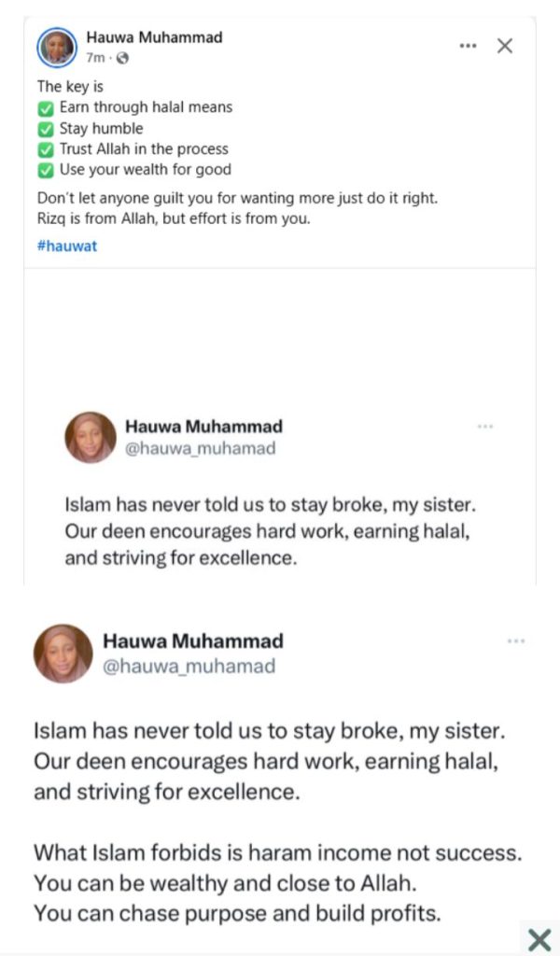The image size is (560, 956).
Task: Click the X icon at the bottom right
Action: (x=539, y=938)
